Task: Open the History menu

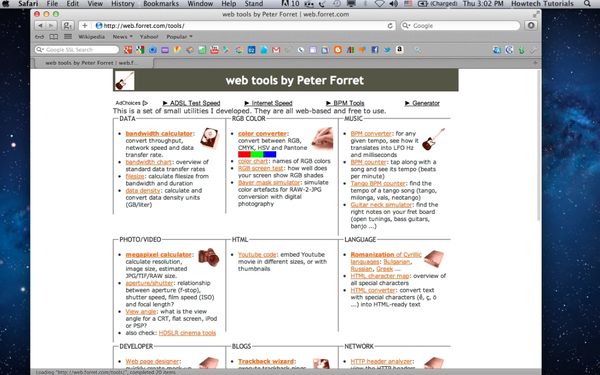Action: [x=122, y=4]
